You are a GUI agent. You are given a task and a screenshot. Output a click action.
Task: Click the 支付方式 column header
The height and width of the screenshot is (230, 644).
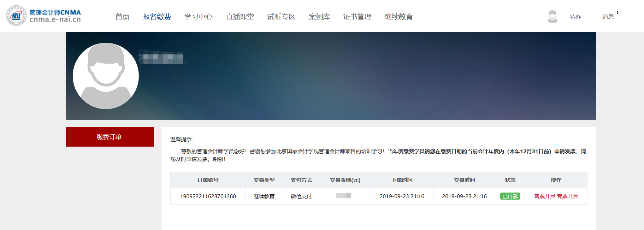(x=301, y=180)
